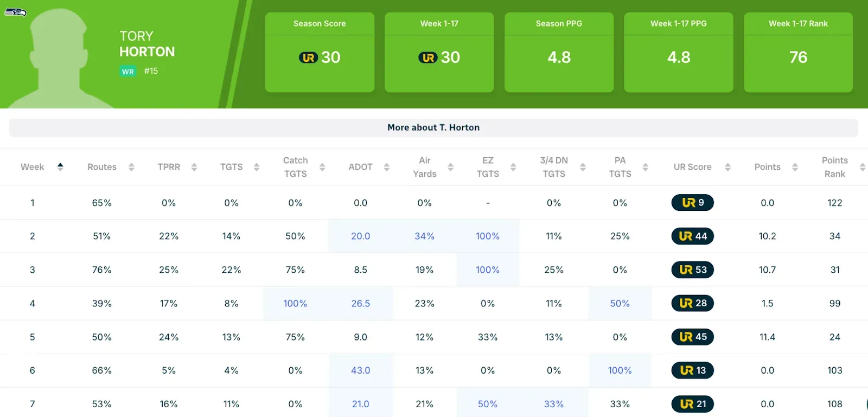Expand the More about T. Horton bar
This screenshot has height=417, width=868.
pyautogui.click(x=433, y=127)
